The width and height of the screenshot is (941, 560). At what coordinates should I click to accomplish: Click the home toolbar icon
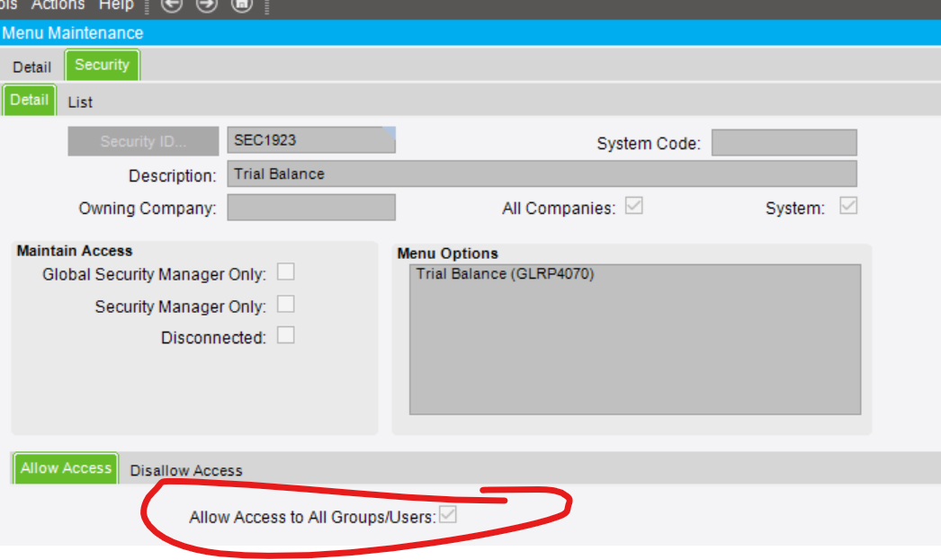242,4
